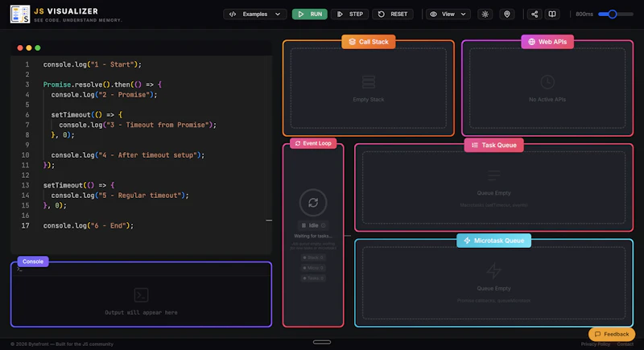Open the Examples dropdown

click(x=255, y=14)
